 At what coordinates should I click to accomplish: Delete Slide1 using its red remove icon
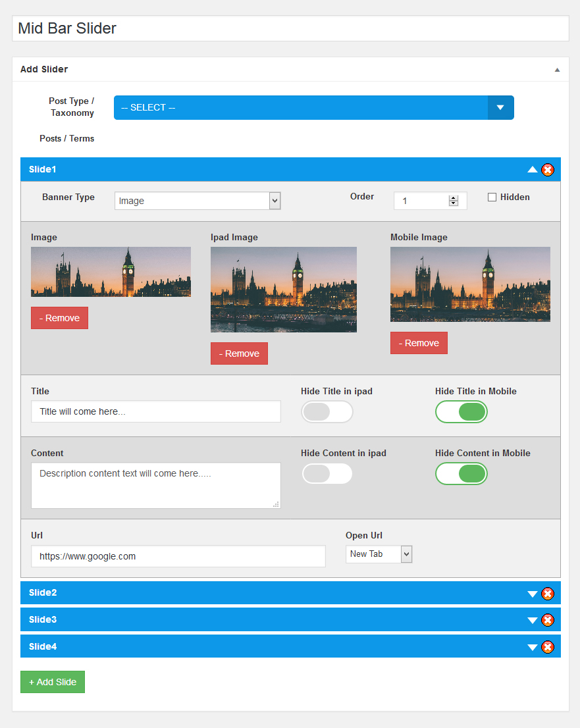point(547,170)
